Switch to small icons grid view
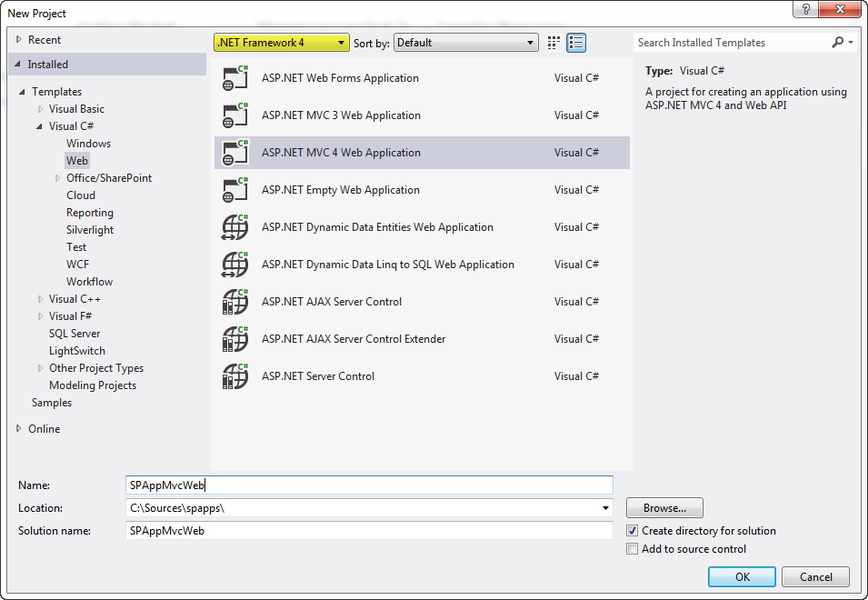The height and width of the screenshot is (600, 868). click(x=553, y=43)
